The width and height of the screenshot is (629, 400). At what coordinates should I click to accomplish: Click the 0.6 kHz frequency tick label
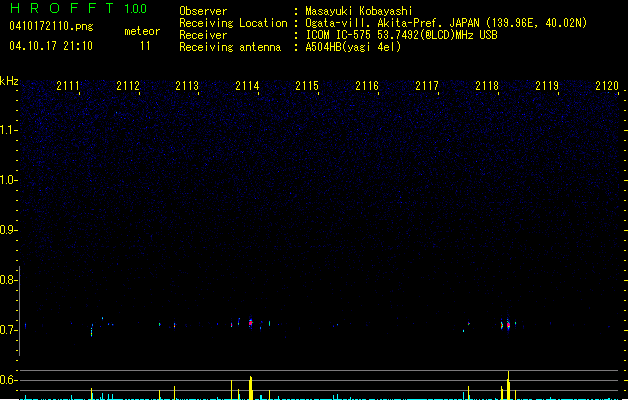pos(8,380)
